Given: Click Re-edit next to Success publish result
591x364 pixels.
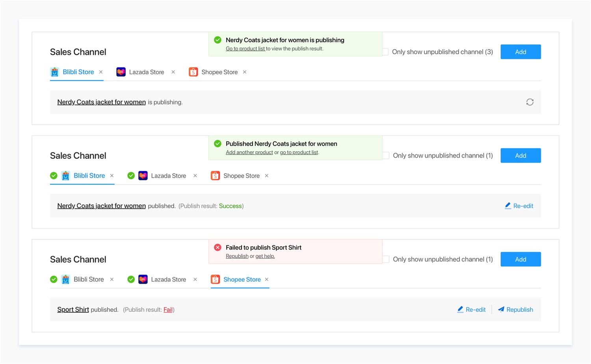Looking at the screenshot, I should tap(519, 206).
